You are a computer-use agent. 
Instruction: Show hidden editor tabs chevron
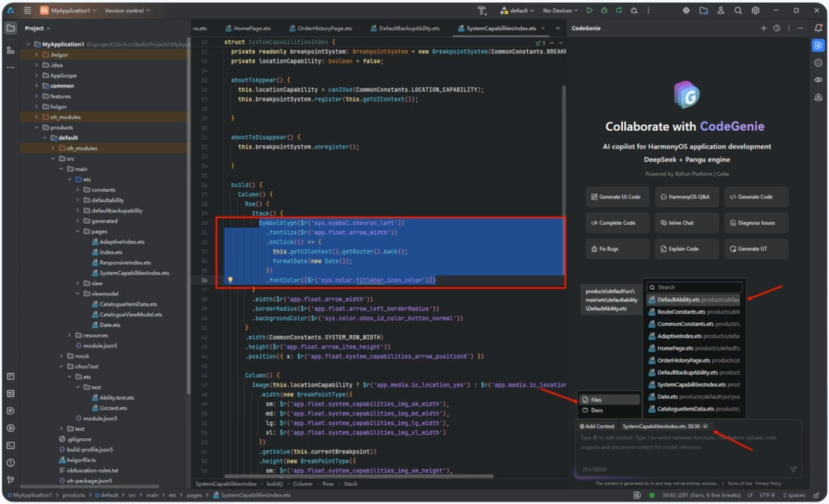click(x=558, y=28)
